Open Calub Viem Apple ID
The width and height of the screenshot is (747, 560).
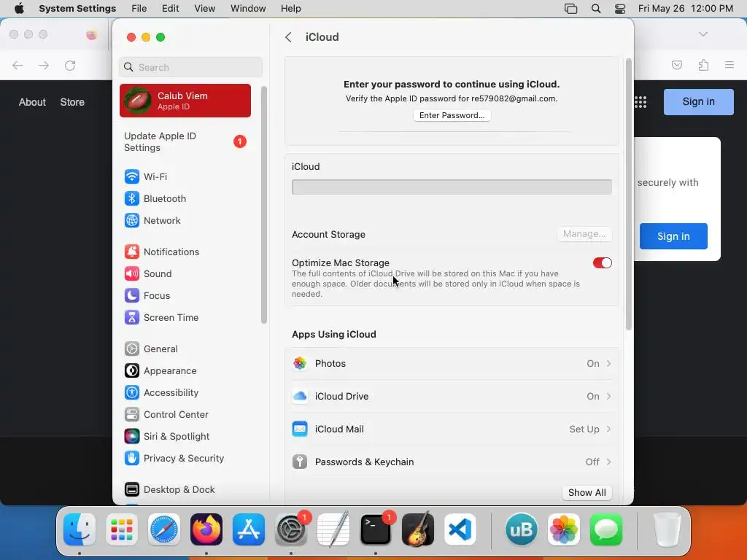tap(185, 101)
